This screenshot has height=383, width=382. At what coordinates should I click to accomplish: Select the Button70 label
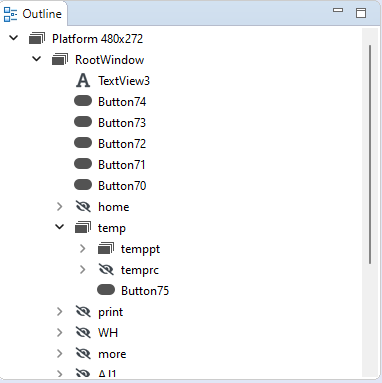(122, 186)
